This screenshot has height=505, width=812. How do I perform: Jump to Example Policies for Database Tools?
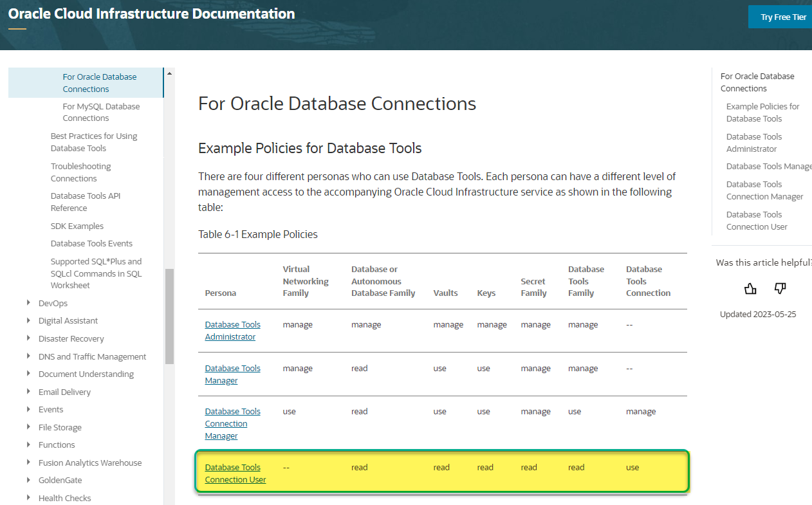762,113
